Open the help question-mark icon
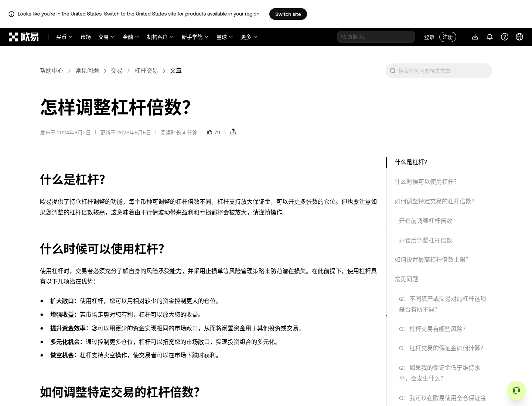This screenshot has height=406, width=532. pos(505,37)
